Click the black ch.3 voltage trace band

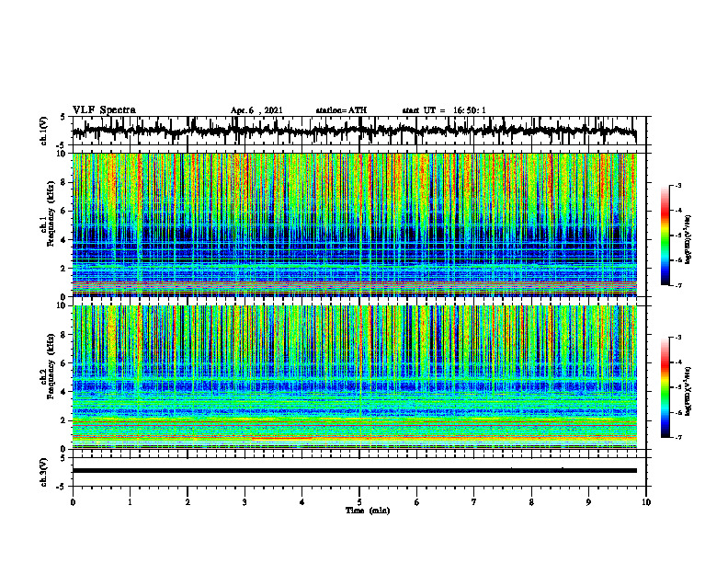click(354, 471)
